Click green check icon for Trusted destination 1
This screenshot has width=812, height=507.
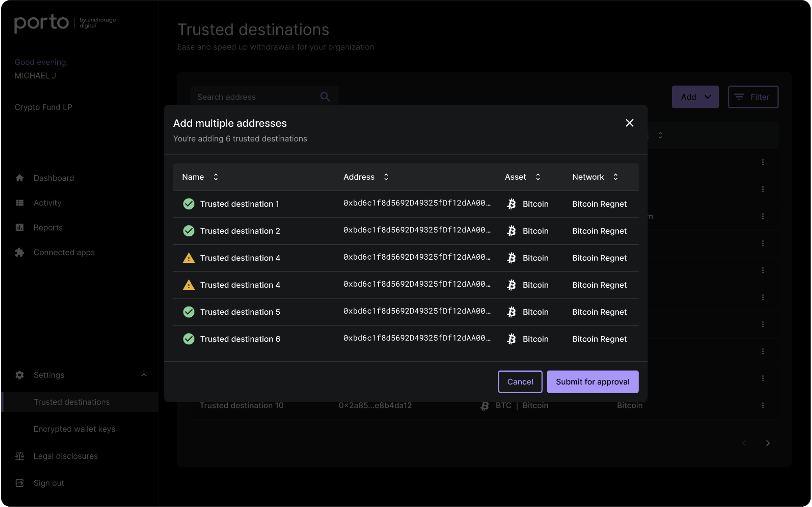click(x=189, y=204)
